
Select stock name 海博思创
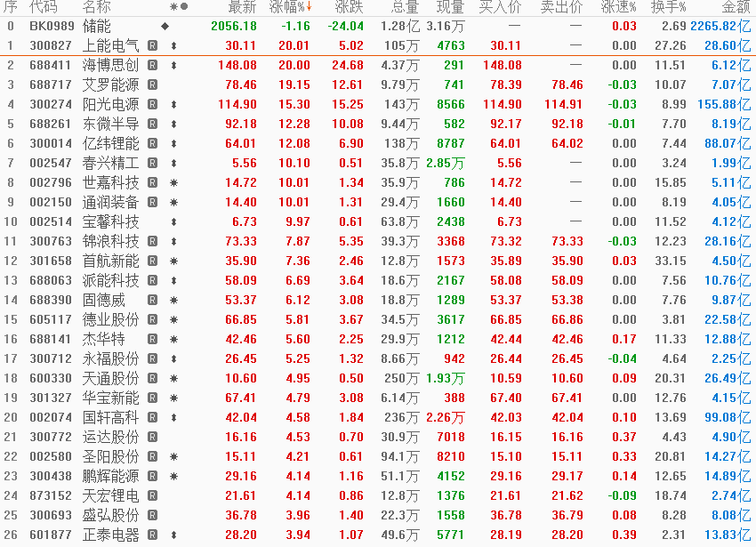111,65
